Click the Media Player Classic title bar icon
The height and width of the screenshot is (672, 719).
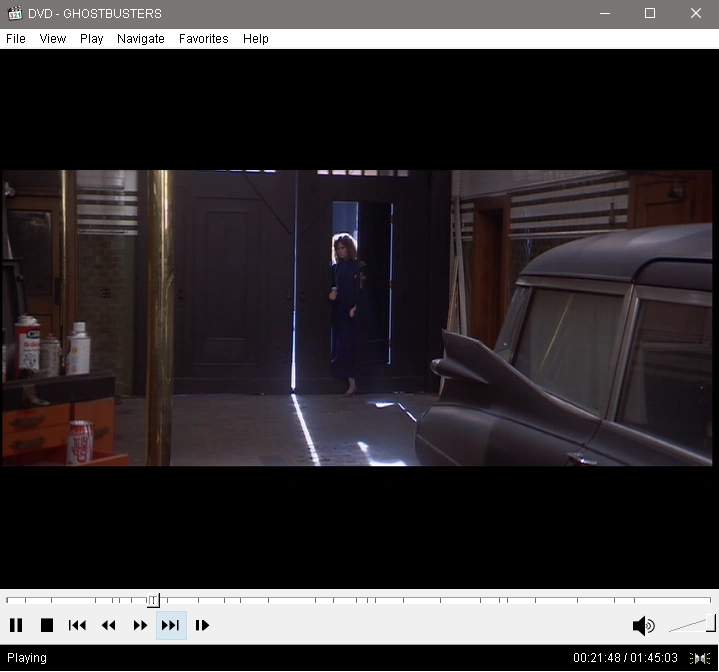pos(15,13)
